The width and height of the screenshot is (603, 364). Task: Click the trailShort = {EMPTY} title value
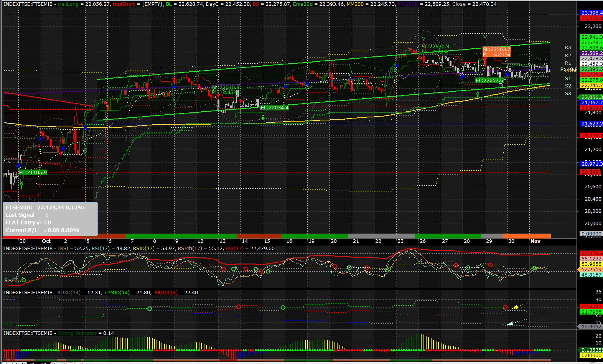138,4
